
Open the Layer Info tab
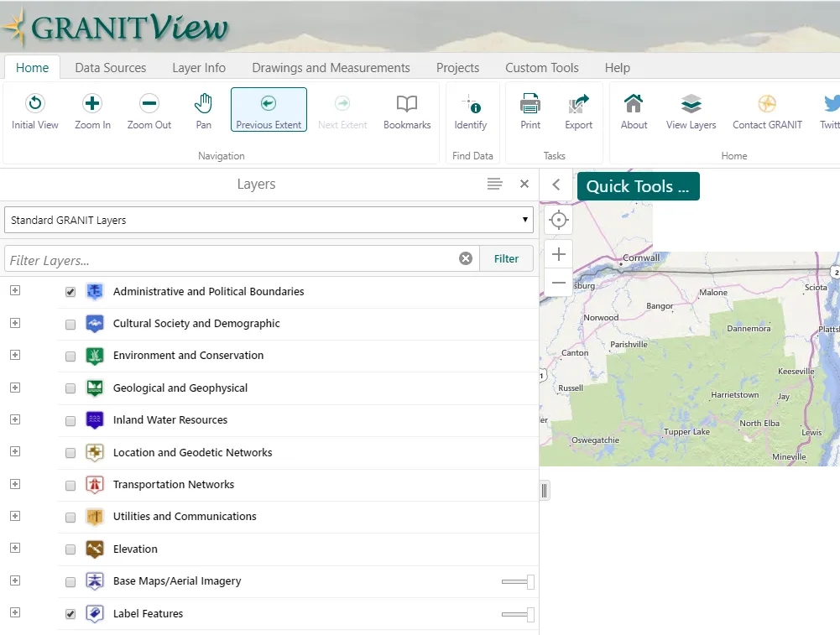pos(199,68)
